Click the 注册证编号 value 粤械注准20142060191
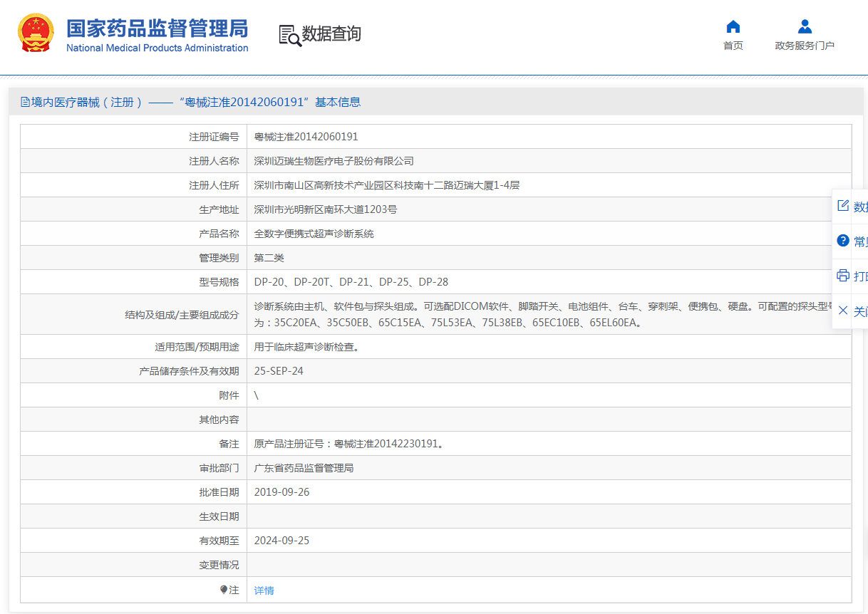The height and width of the screenshot is (614, 868). click(x=306, y=137)
